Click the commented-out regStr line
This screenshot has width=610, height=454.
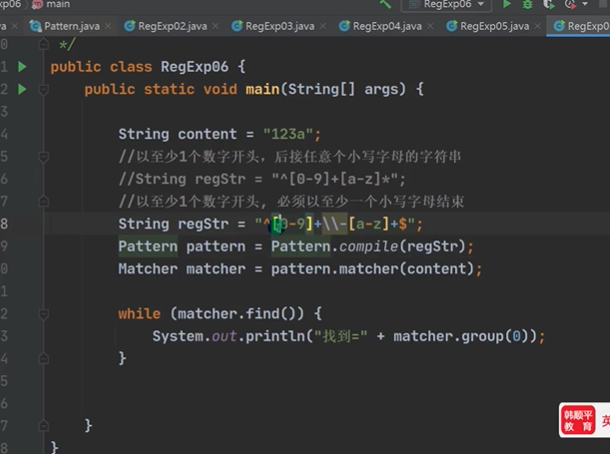point(262,179)
